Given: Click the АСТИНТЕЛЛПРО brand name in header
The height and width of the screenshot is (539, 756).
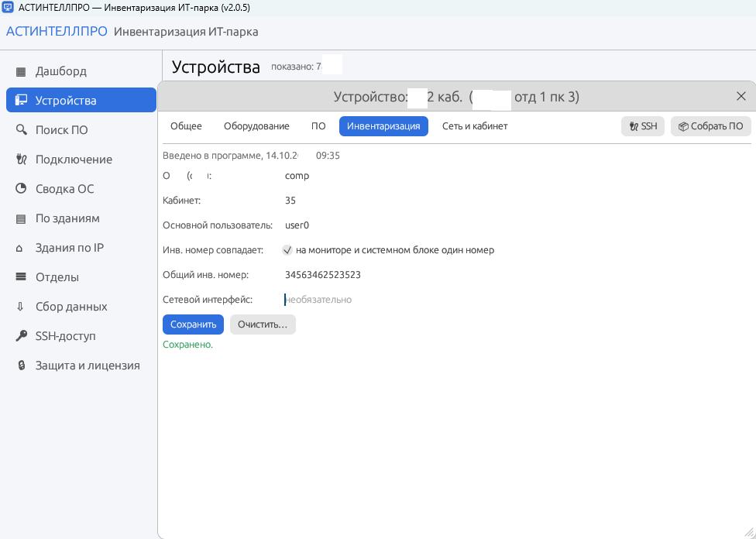Looking at the screenshot, I should [x=57, y=32].
